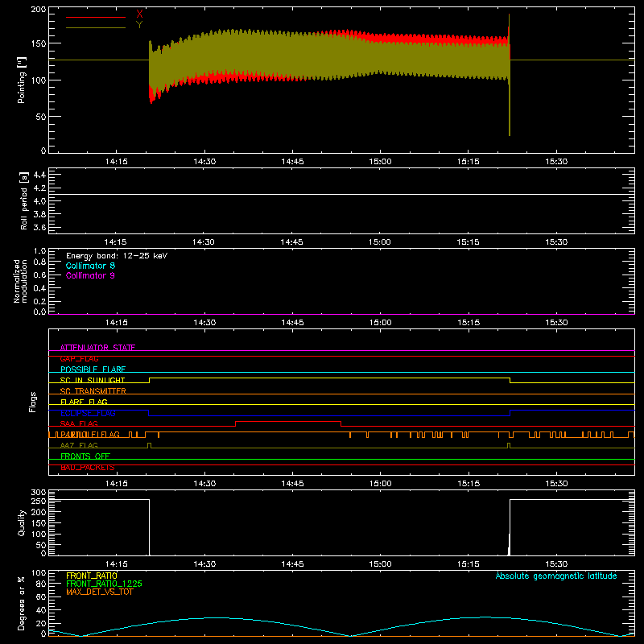The image size is (644, 644).
Task: Click the green FRONTS_OFF label
Action: (x=85, y=456)
